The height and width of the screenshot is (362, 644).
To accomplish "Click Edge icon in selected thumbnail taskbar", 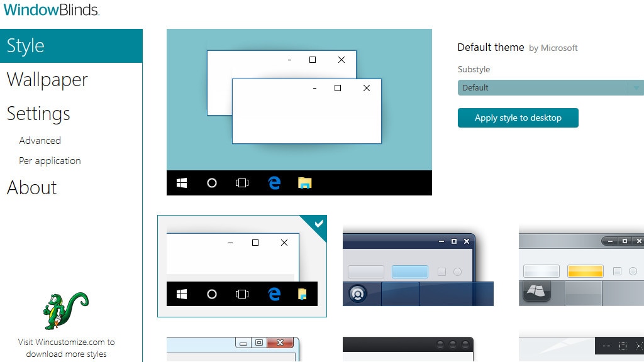I will [274, 293].
